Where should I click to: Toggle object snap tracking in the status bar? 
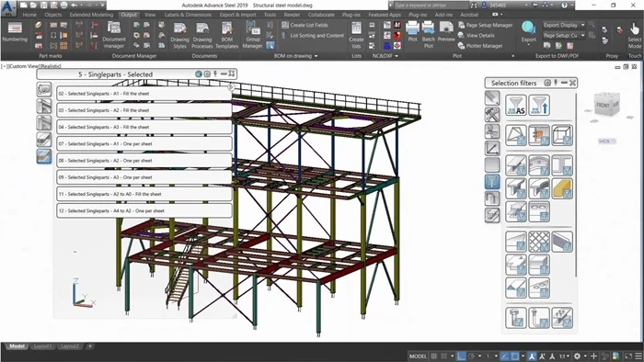[505, 356]
